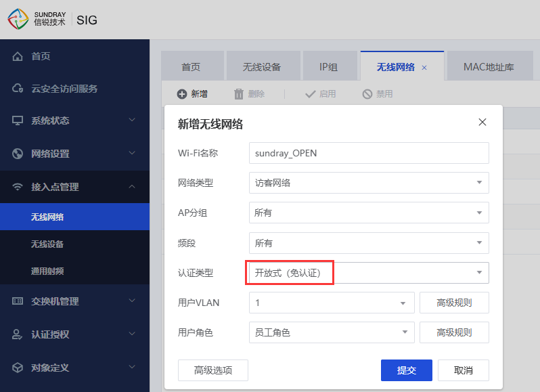This screenshot has width=540, height=392.
Task: Click the globe icon for 网络设置
Action: pyautogui.click(x=18, y=154)
